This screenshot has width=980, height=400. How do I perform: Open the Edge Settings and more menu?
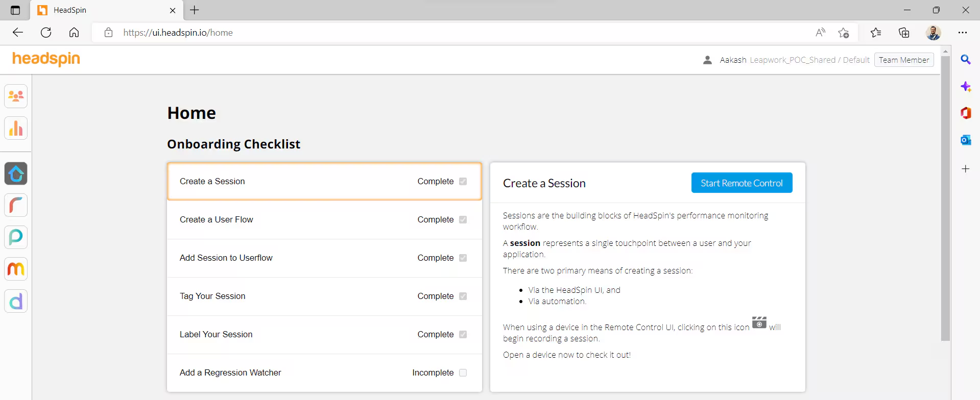(x=963, y=33)
